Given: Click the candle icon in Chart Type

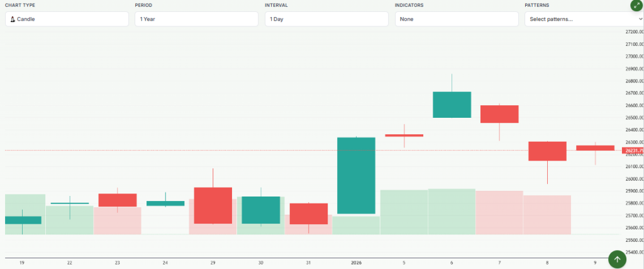Looking at the screenshot, I should (13, 19).
